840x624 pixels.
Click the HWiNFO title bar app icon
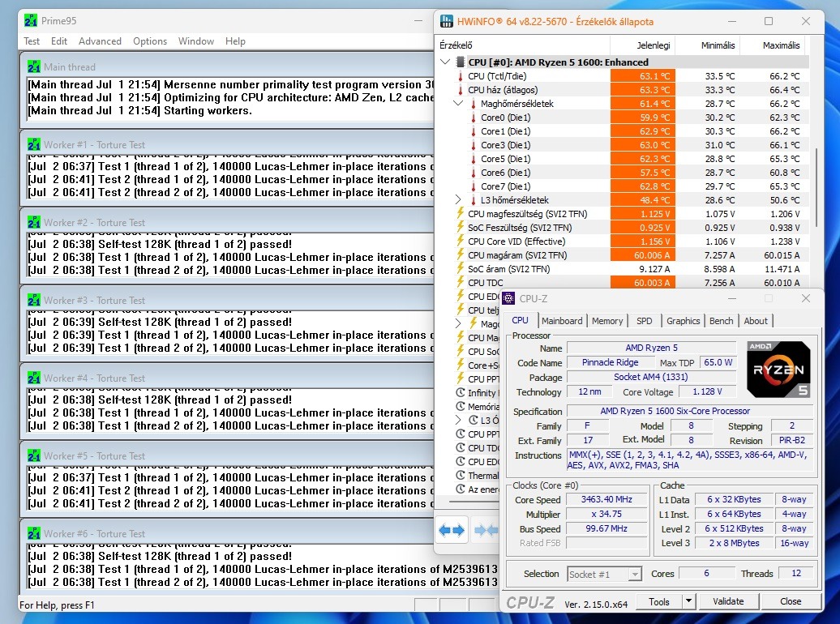(x=446, y=21)
